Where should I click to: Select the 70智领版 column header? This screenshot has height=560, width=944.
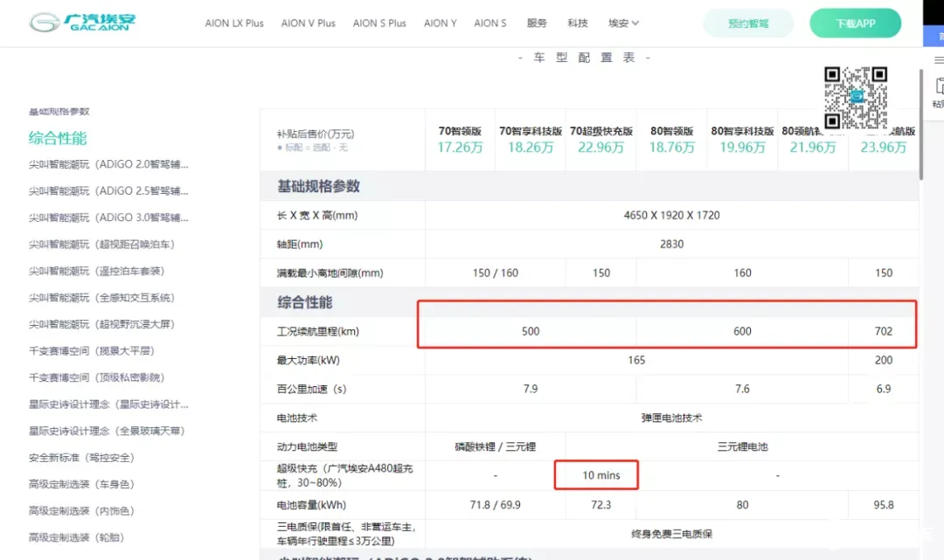pyautogui.click(x=460, y=131)
